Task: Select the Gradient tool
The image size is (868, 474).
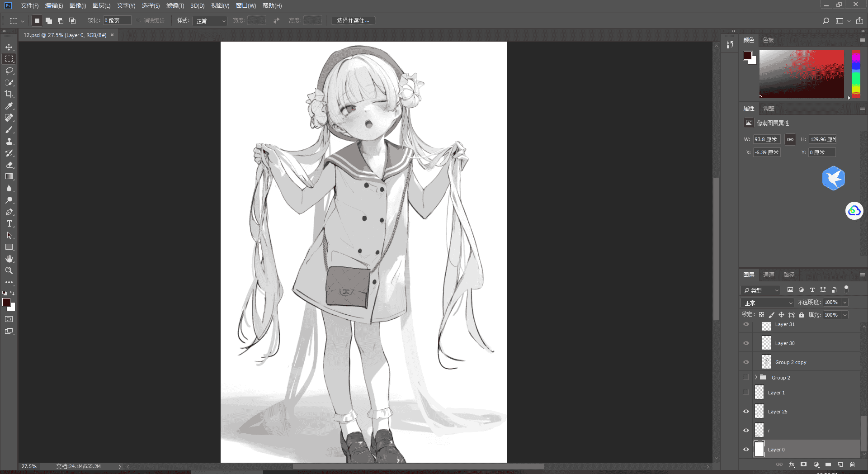Action: click(9, 176)
